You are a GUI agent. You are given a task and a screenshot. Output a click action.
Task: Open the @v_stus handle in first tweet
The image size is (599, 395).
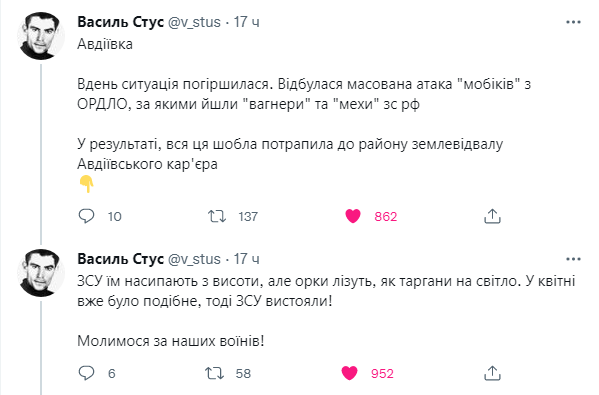tap(194, 22)
